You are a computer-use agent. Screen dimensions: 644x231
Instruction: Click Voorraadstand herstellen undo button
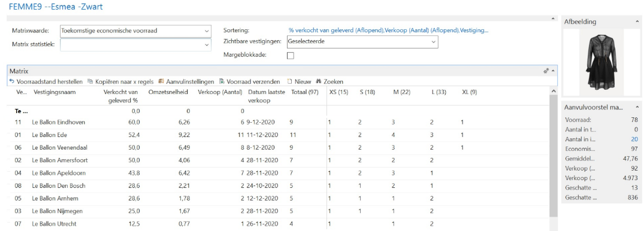[x=46, y=81]
